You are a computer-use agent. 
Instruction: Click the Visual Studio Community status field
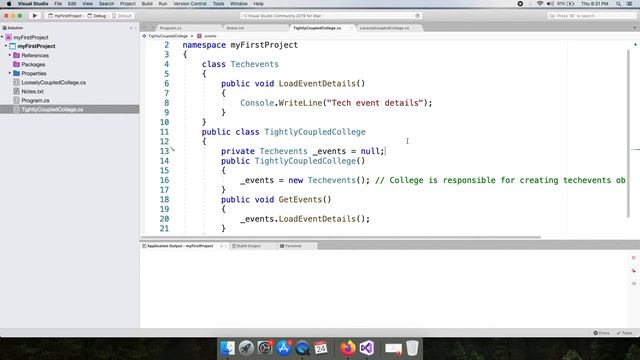pyautogui.click(x=331, y=16)
